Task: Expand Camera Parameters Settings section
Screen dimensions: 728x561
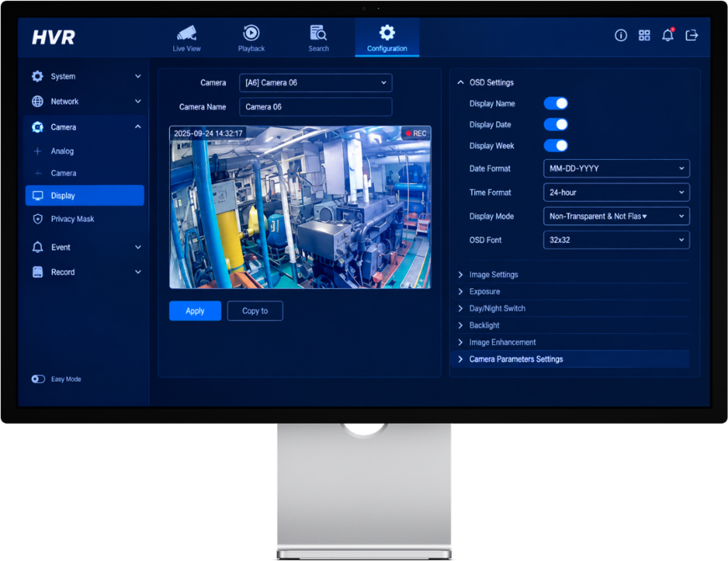Action: 571,359
